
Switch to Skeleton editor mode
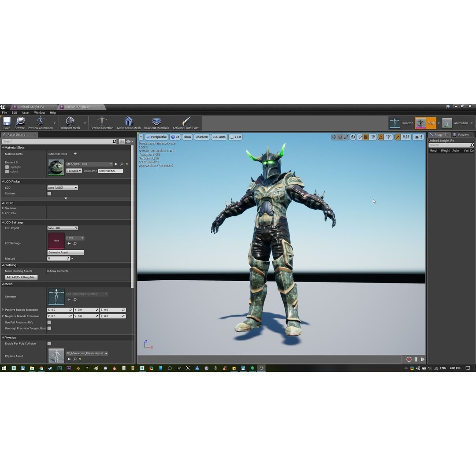point(402,123)
